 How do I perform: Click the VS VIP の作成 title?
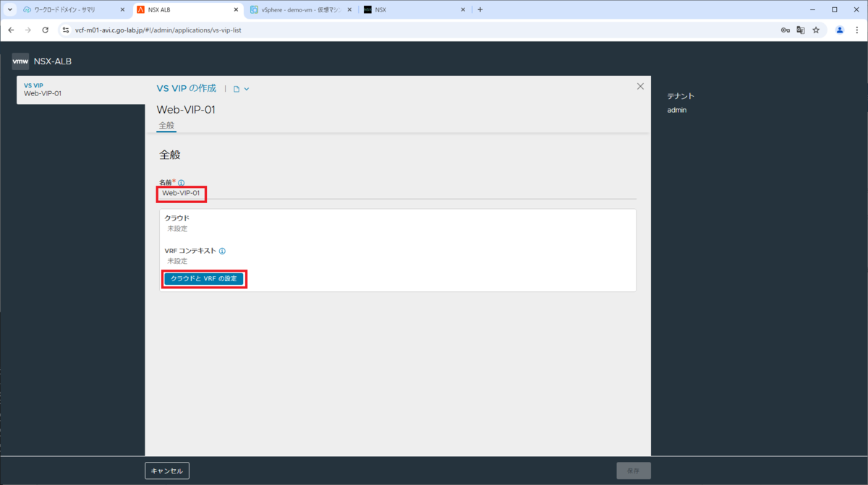(187, 88)
